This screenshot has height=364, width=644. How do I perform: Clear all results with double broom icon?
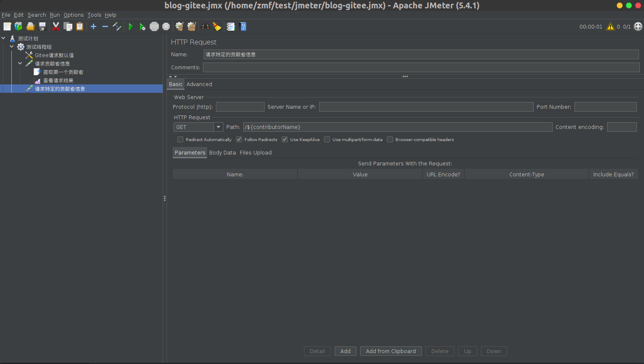192,26
